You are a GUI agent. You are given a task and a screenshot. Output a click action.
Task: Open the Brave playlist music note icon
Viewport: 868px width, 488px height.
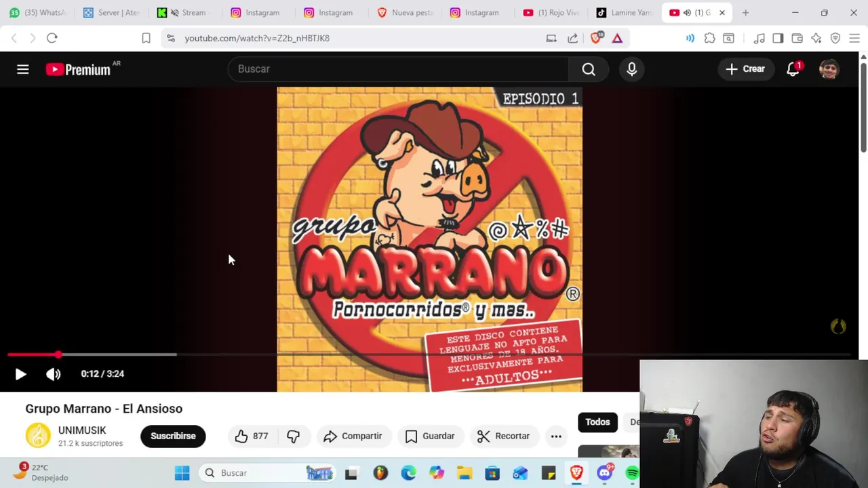(x=759, y=38)
